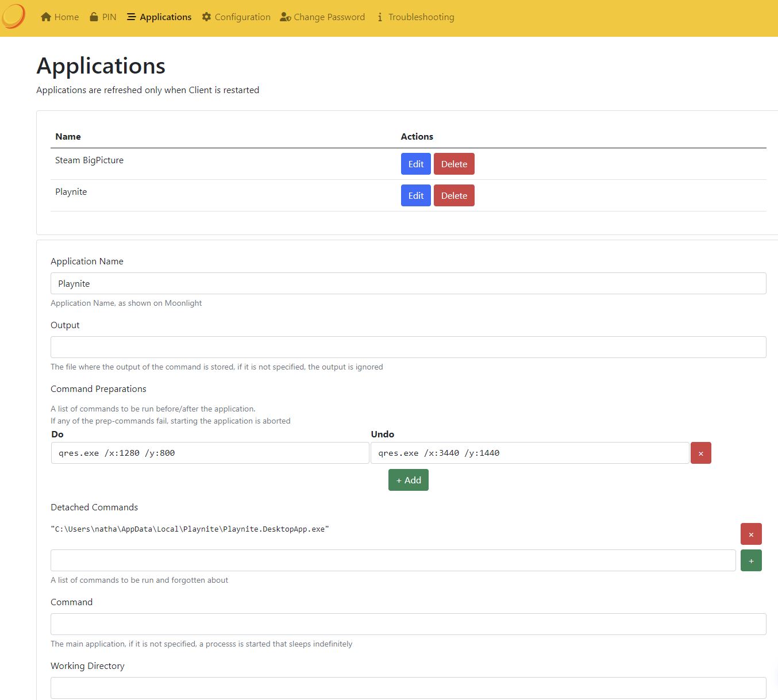The height and width of the screenshot is (700, 778).
Task: Delete the Playnite application
Action: [454, 195]
